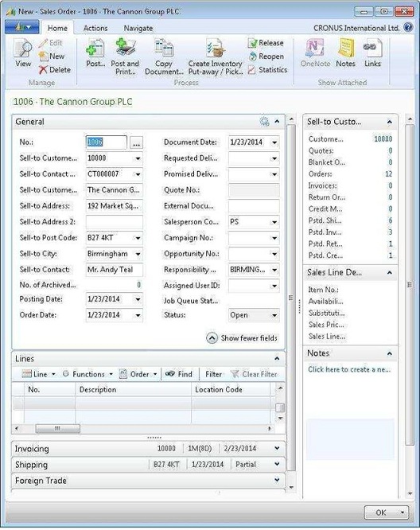Click the Post icon

click(x=95, y=53)
